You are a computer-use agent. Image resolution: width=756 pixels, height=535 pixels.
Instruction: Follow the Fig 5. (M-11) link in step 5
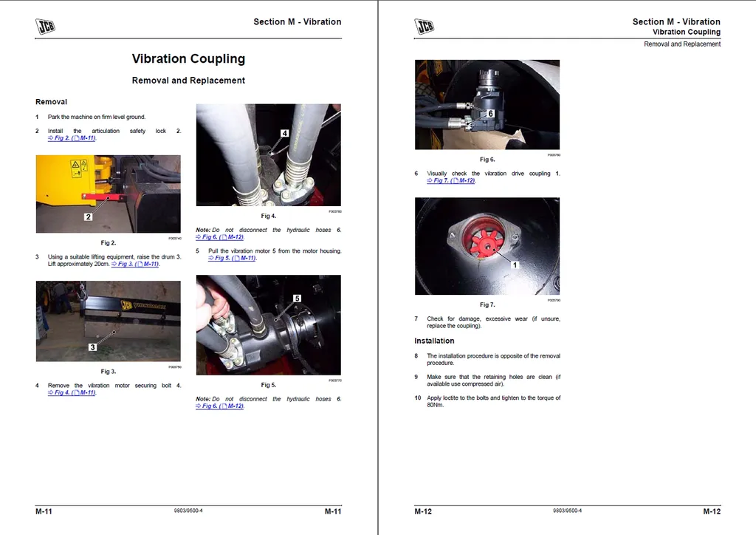[233, 258]
